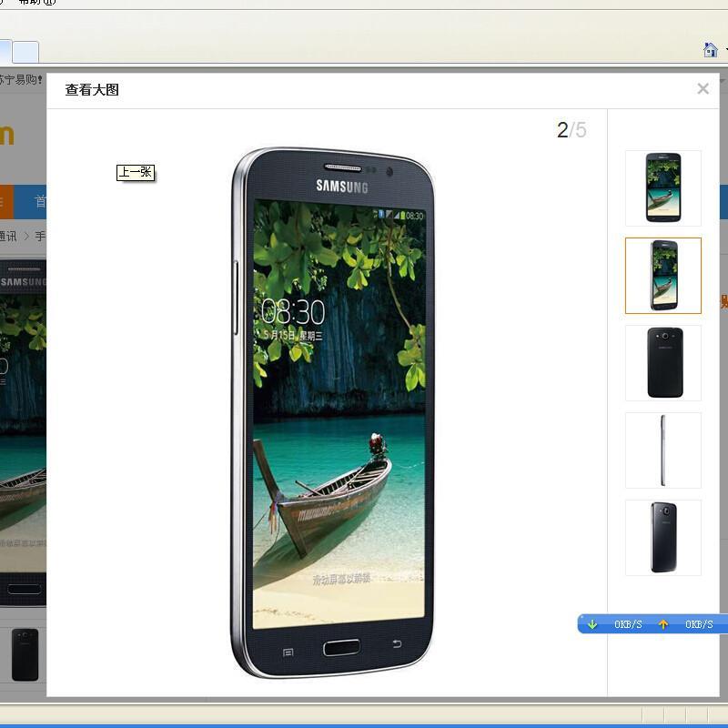The height and width of the screenshot is (728, 728).
Task: Click the orange upload arrow in speed widget
Action: pos(663,624)
